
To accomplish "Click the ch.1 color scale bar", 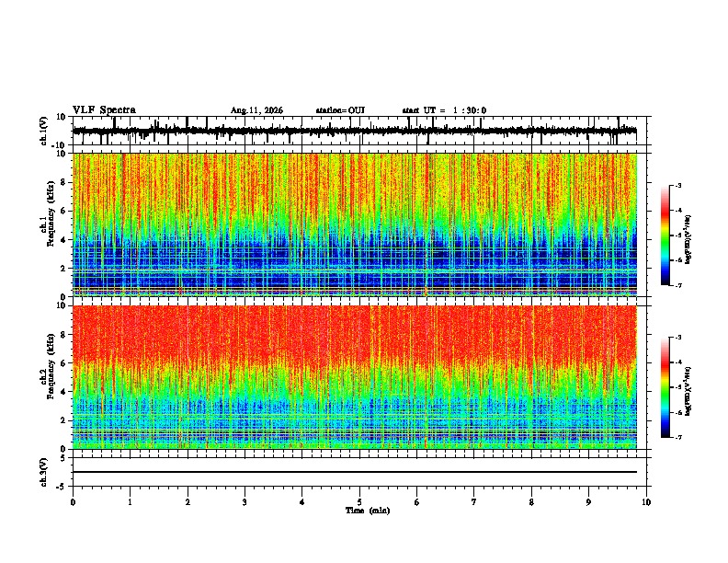I will 665,236.
